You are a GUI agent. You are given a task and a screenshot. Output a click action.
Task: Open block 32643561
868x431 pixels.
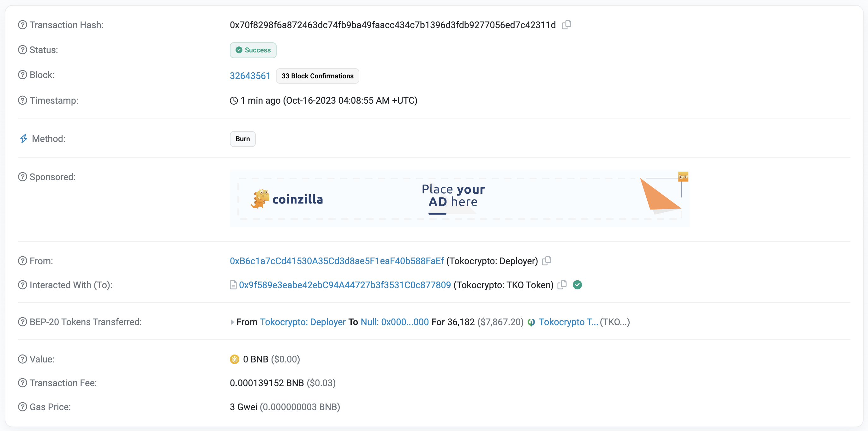point(250,76)
